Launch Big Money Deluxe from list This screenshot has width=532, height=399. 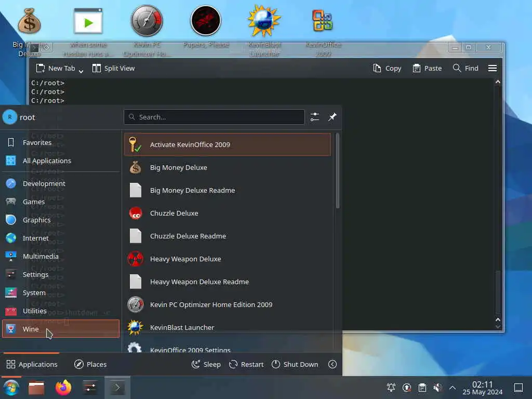pyautogui.click(x=228, y=168)
